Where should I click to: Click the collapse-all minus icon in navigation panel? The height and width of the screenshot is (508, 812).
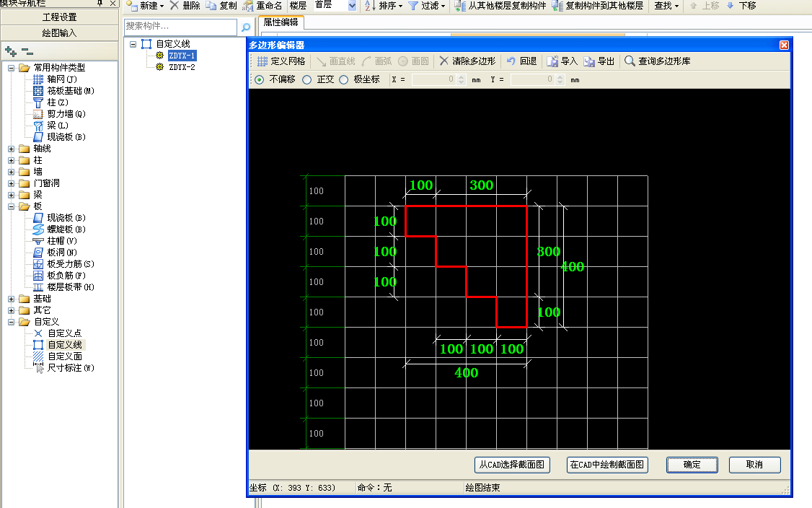point(27,52)
